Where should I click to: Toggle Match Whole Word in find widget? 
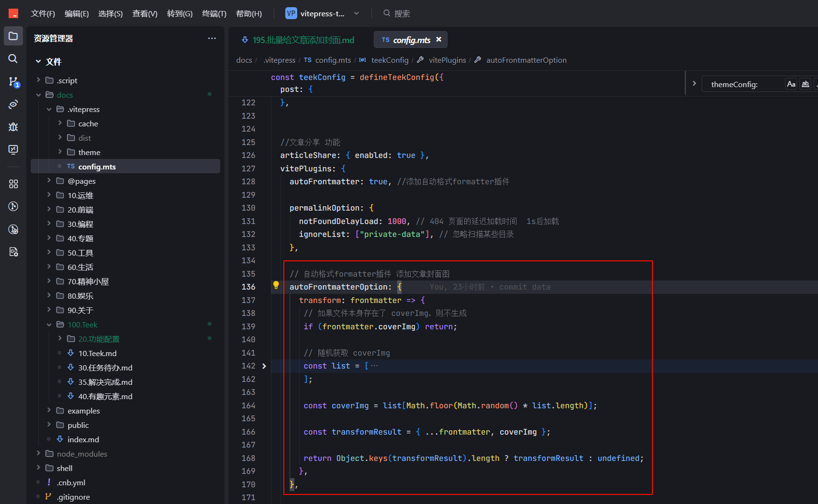pyautogui.click(x=806, y=84)
